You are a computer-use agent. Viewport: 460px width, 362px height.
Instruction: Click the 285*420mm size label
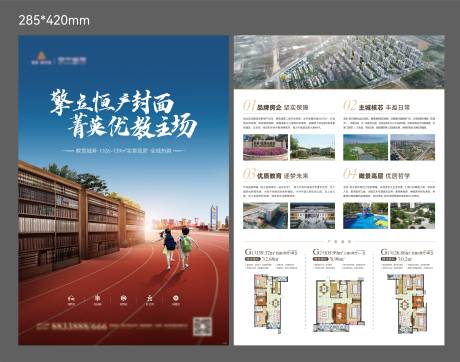coord(54,21)
